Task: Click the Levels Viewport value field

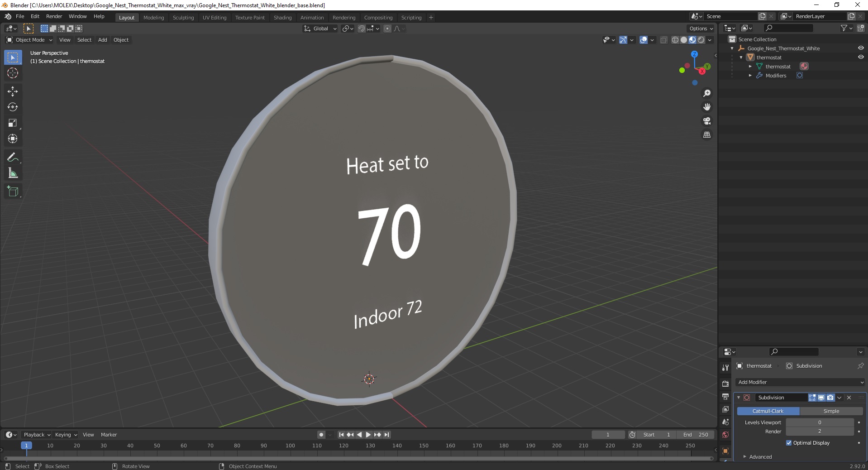Action: pyautogui.click(x=820, y=422)
